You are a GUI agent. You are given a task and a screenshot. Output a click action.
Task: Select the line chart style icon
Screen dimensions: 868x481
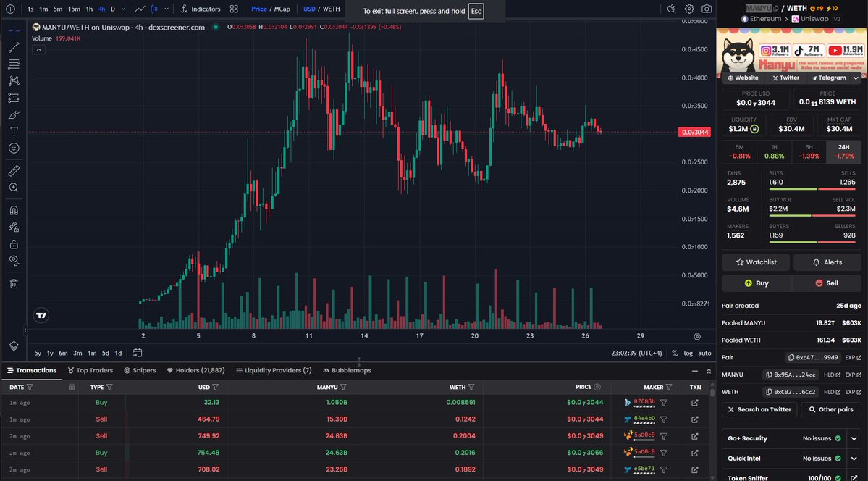pos(140,9)
